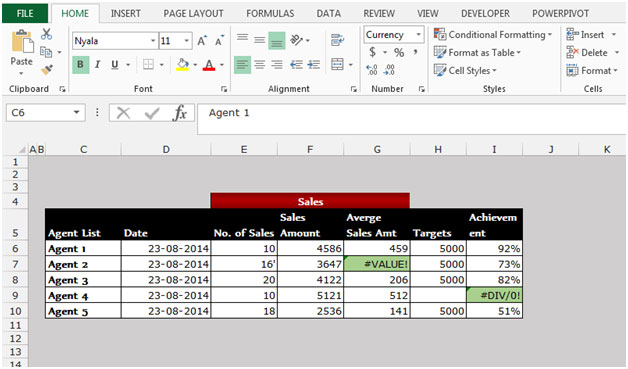Image resolution: width=628 pixels, height=369 pixels.
Task: Click the Format as Table button
Action: [x=477, y=52]
